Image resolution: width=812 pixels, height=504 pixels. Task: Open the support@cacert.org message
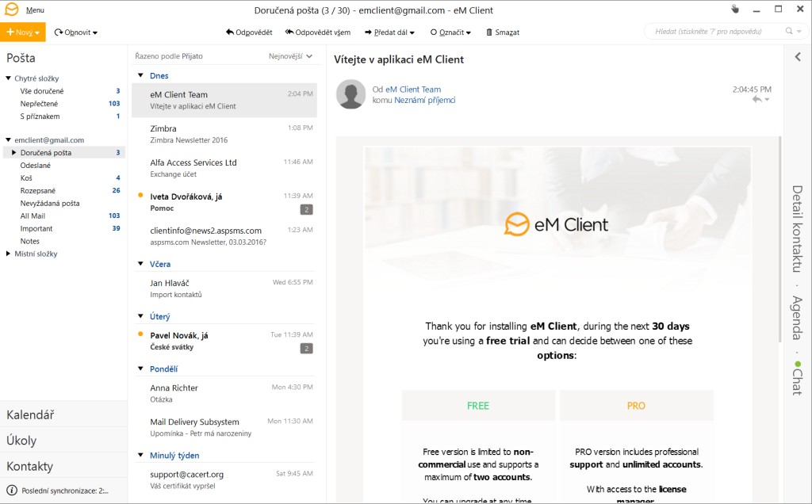pyautogui.click(x=224, y=479)
